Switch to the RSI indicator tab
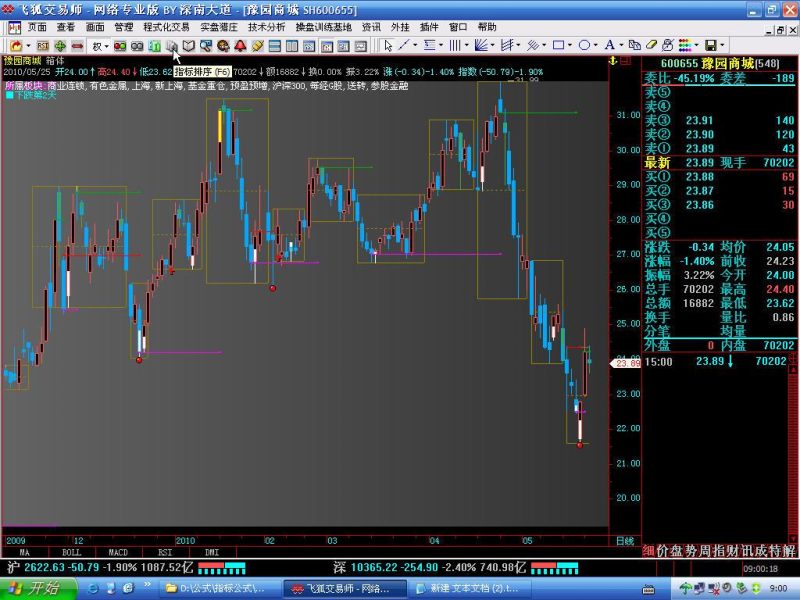The image size is (800, 600). (165, 552)
